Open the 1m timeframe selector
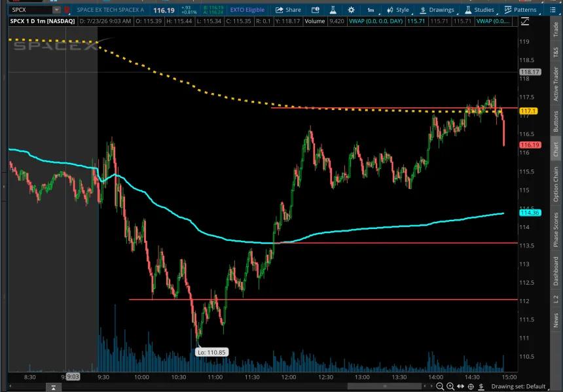The image size is (563, 392). point(371,10)
